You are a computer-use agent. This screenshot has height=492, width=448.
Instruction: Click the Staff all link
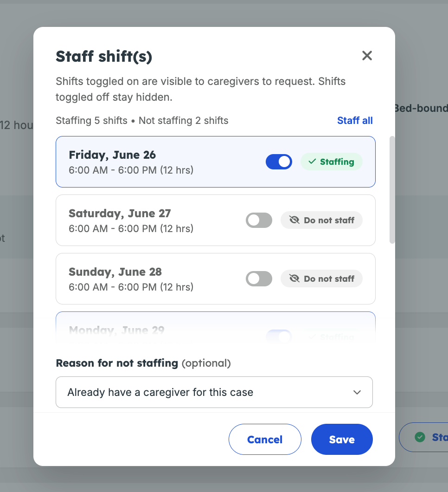[x=355, y=121]
